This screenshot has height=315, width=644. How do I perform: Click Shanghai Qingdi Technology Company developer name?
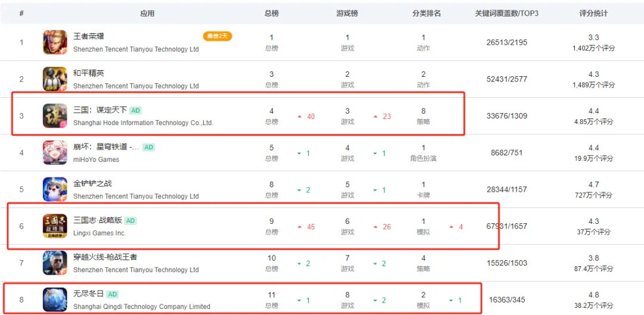(142, 307)
